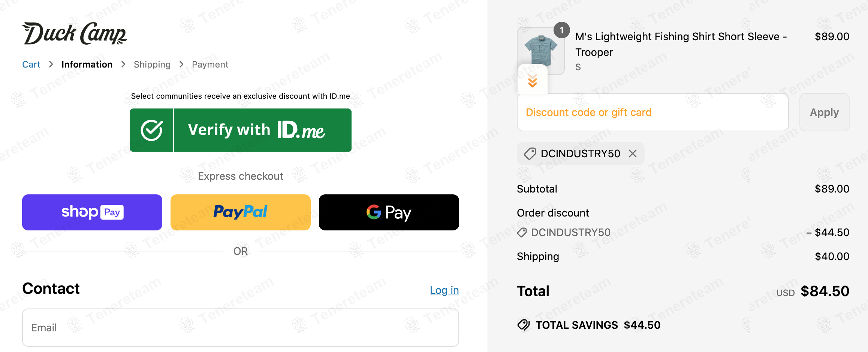Go back to Cart breadcrumb
This screenshot has height=352, width=868.
(x=31, y=65)
